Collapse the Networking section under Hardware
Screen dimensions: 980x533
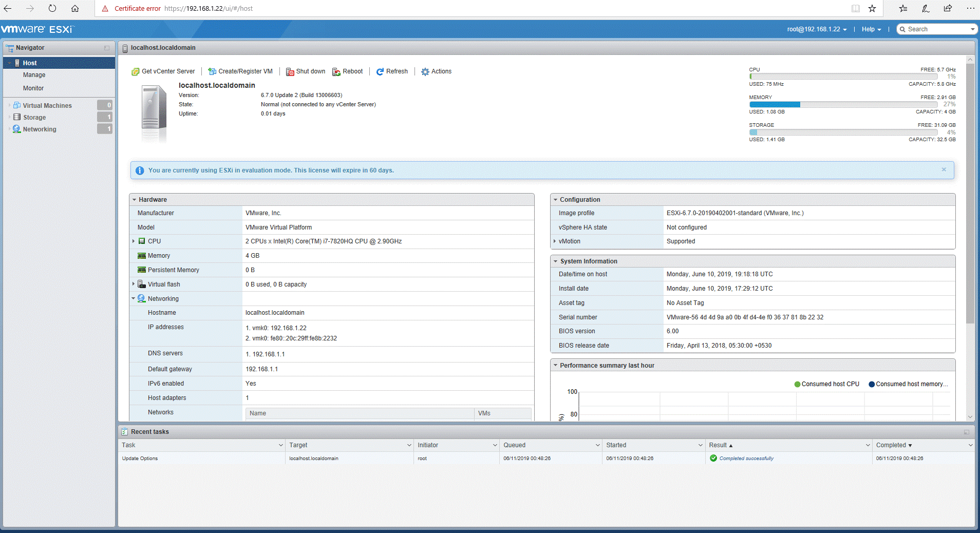point(133,298)
